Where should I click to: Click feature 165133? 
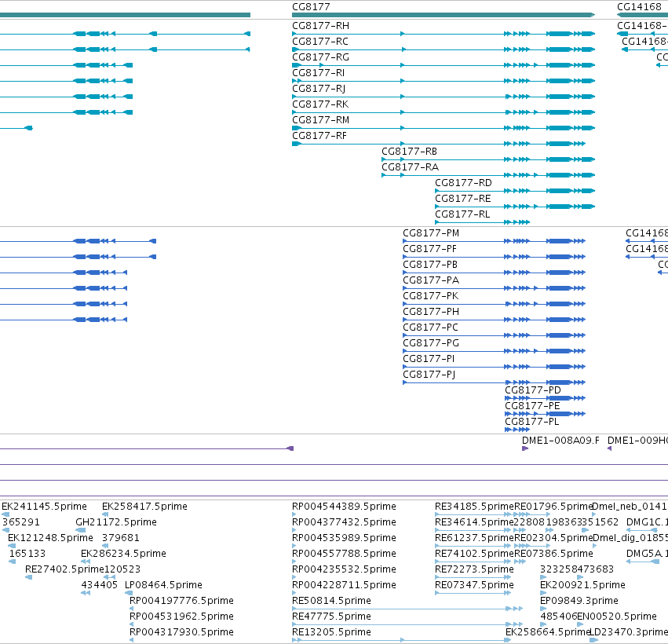[27, 554]
